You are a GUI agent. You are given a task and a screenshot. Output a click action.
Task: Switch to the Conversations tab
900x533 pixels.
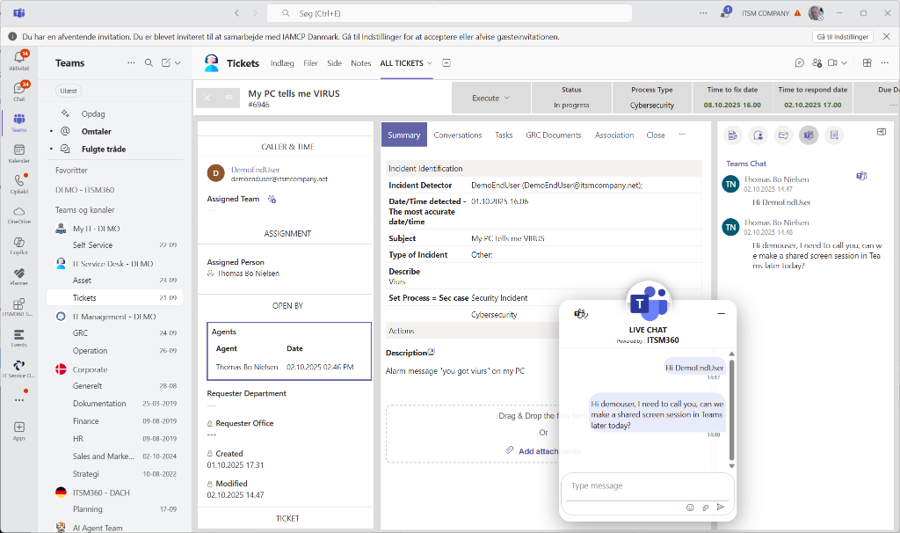coord(457,135)
